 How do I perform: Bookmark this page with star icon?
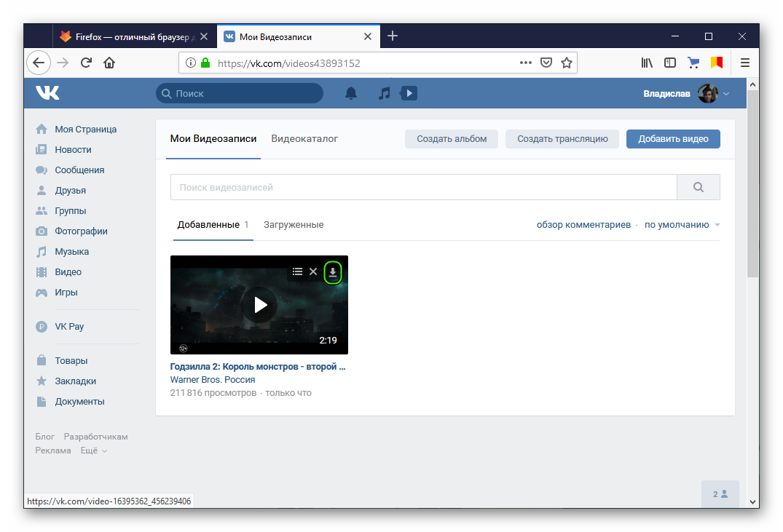pos(566,63)
